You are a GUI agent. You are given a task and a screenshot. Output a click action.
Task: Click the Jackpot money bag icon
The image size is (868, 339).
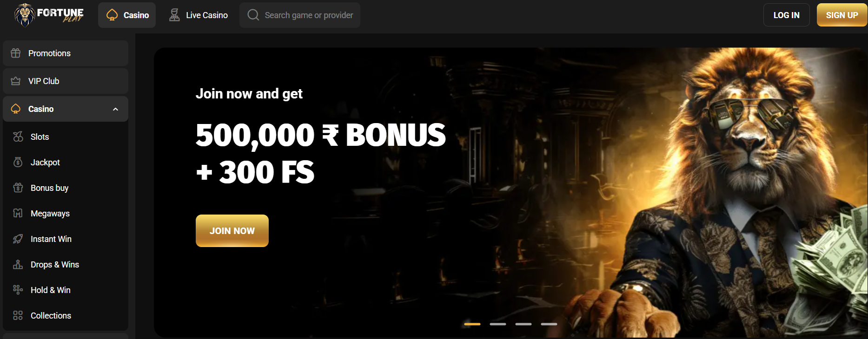(18, 162)
